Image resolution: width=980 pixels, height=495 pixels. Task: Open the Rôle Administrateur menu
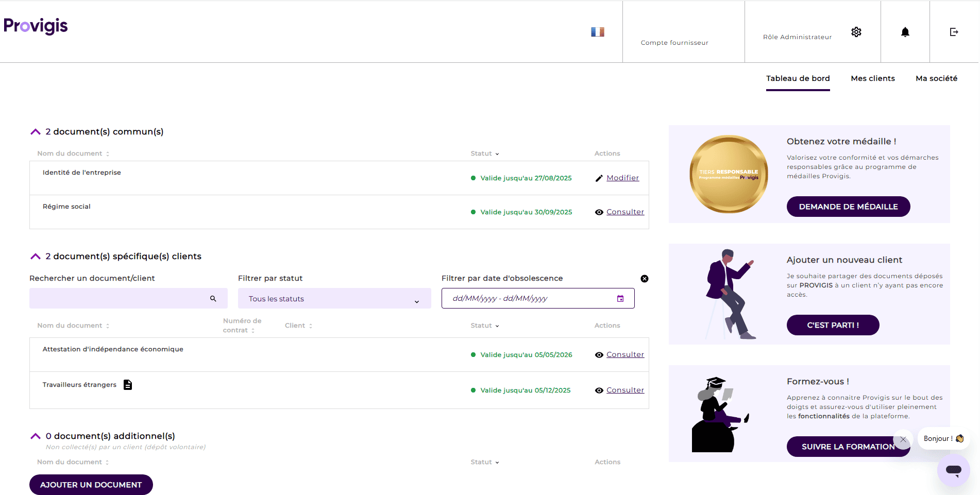(797, 37)
